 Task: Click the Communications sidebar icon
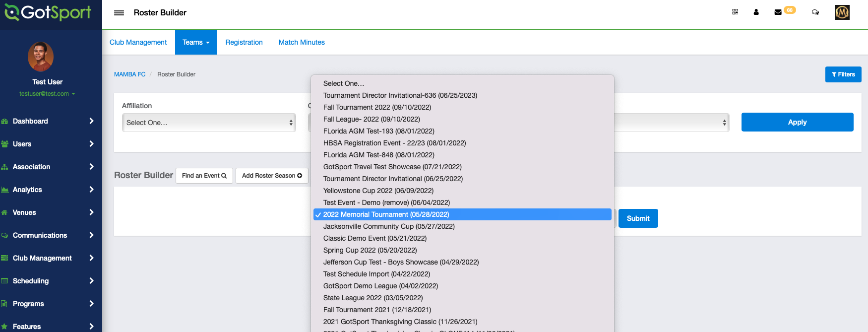pyautogui.click(x=5, y=235)
